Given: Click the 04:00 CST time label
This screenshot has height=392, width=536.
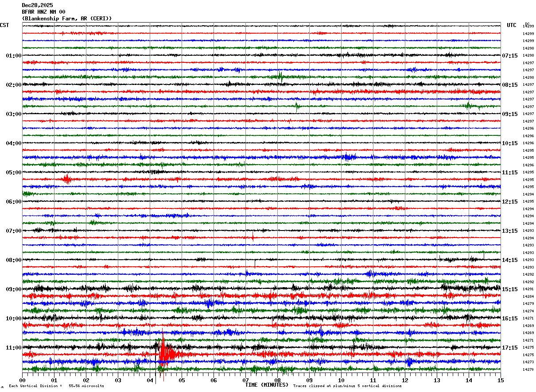Looking at the screenshot, I should (x=14, y=143).
